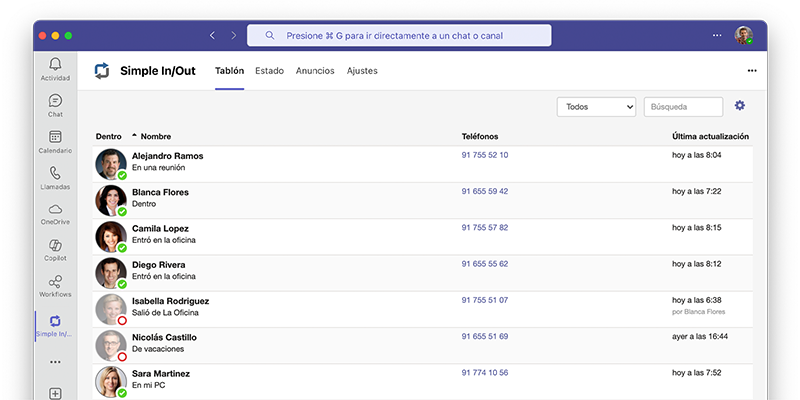This screenshot has width=800, height=400.
Task: Click the add apps plus icon
Action: click(55, 393)
